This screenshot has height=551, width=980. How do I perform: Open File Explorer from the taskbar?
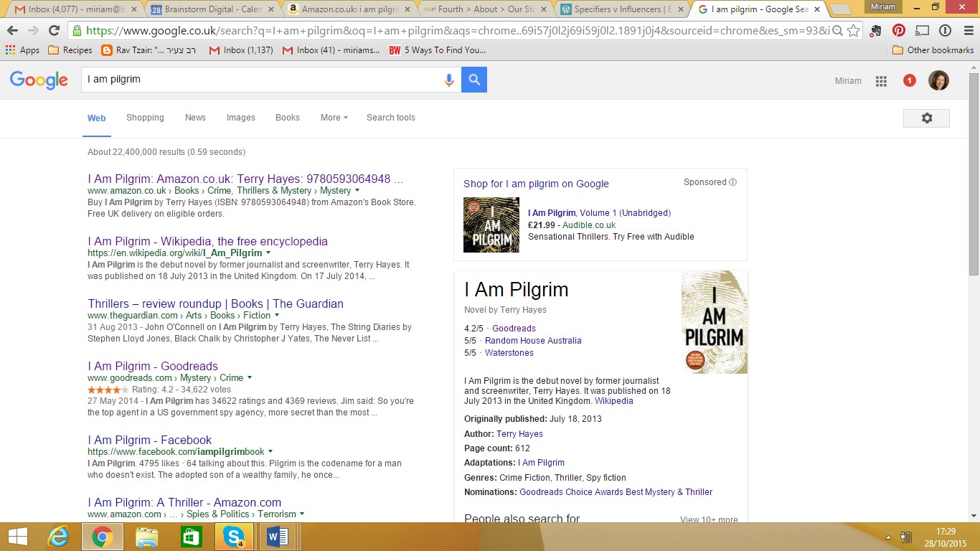point(147,537)
